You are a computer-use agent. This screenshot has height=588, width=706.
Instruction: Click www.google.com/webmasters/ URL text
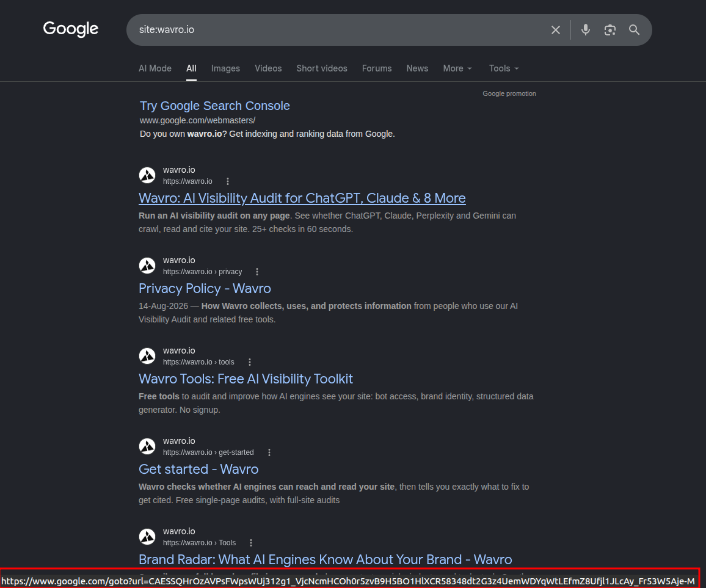point(198,121)
